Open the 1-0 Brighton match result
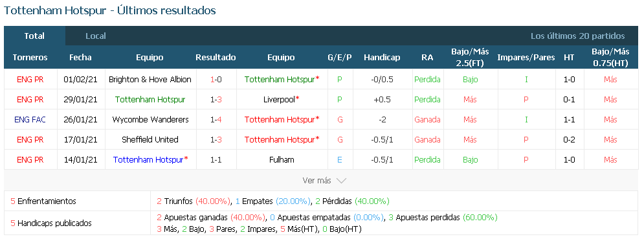 (x=216, y=80)
